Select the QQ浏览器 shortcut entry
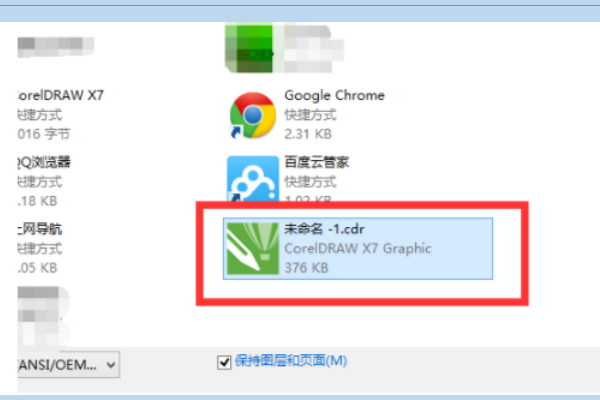 tap(44, 181)
